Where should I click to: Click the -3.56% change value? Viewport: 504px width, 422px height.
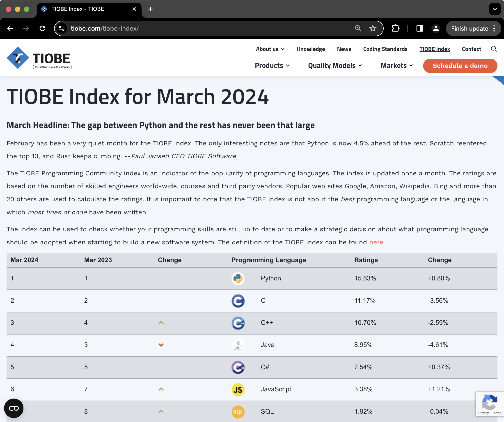(x=438, y=300)
